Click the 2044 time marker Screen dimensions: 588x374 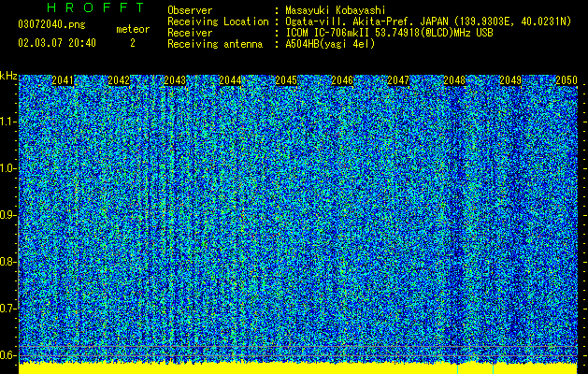coord(230,80)
